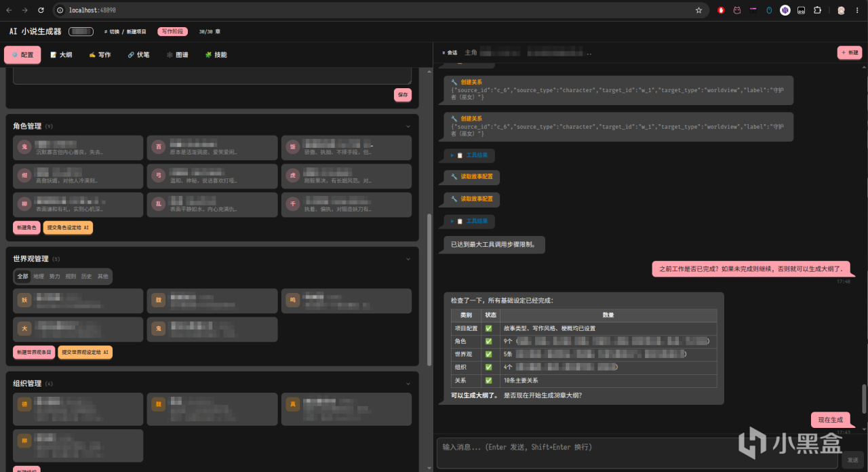Collapse the 组织管理 section chevron
868x472 pixels.
[408, 384]
